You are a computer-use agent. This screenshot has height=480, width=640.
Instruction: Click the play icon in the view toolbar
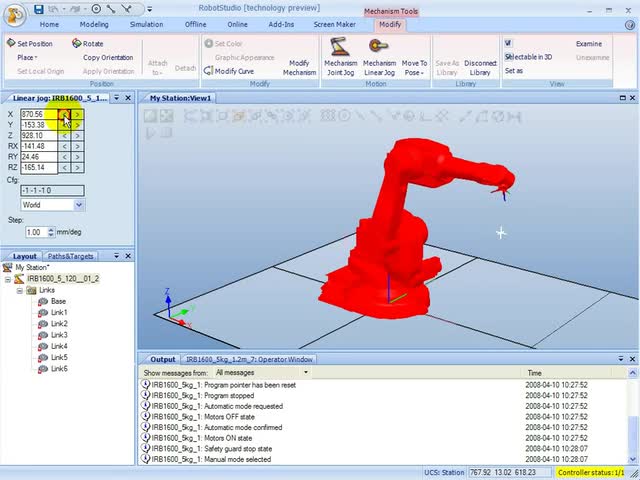coord(150,133)
